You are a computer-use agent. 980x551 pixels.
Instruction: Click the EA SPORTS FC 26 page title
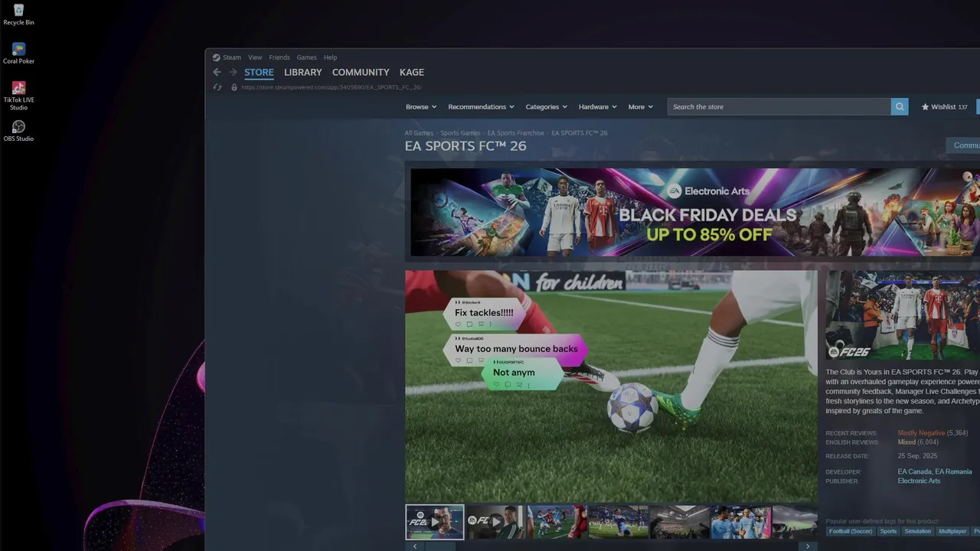tap(465, 146)
